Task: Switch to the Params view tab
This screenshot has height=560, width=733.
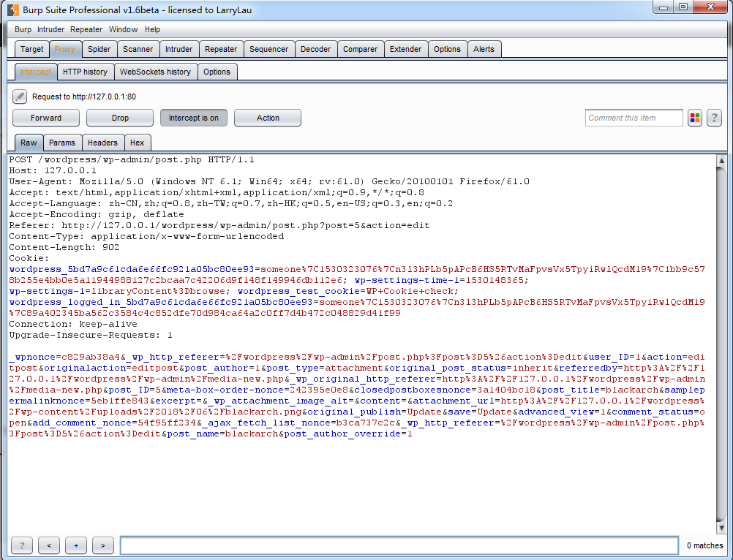Action: [61, 143]
